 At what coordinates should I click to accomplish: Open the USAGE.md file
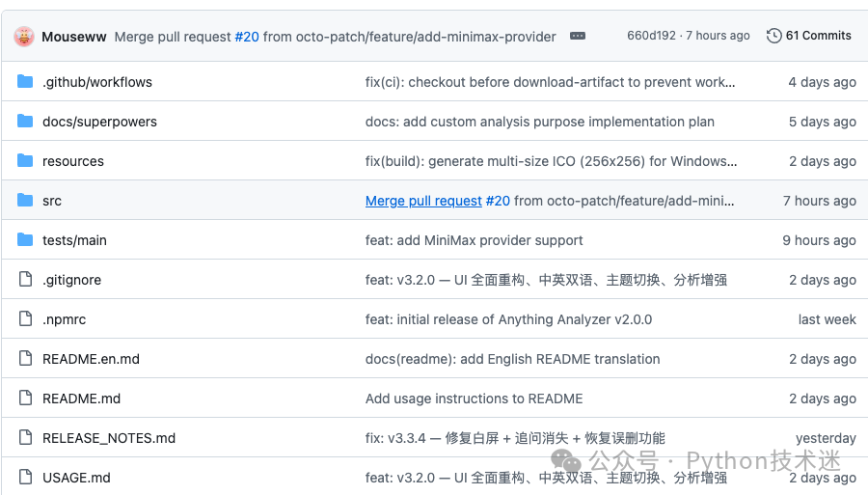point(76,478)
